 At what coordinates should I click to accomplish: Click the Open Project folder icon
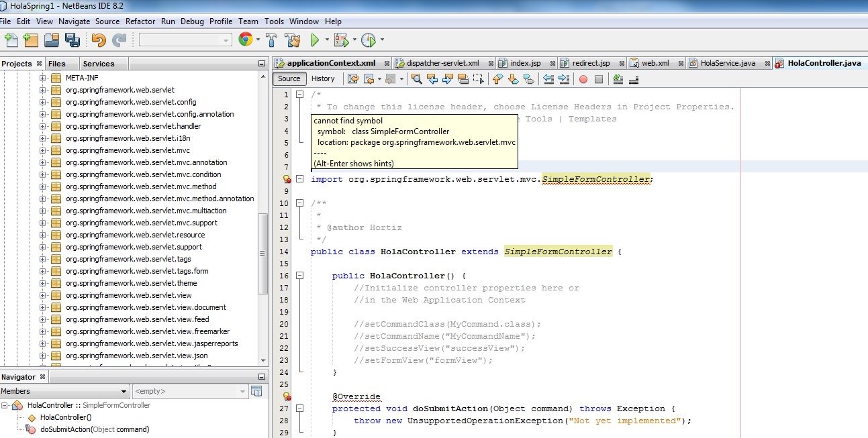point(52,40)
